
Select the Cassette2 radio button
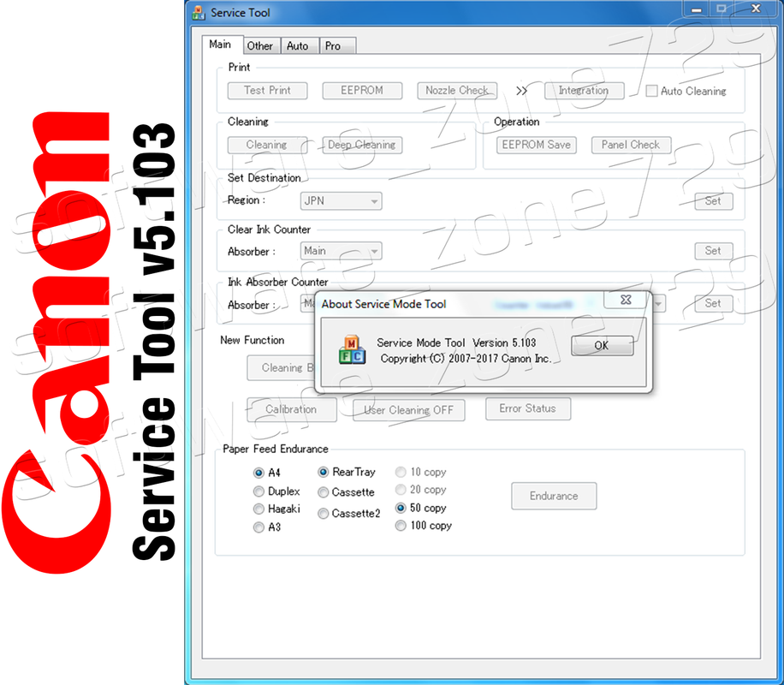pyautogui.click(x=323, y=514)
